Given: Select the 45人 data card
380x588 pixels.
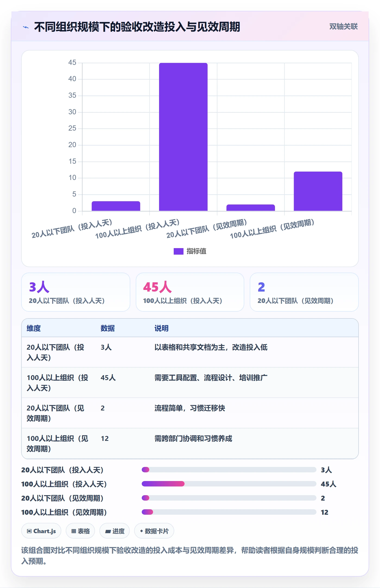Looking at the screenshot, I should [x=190, y=292].
